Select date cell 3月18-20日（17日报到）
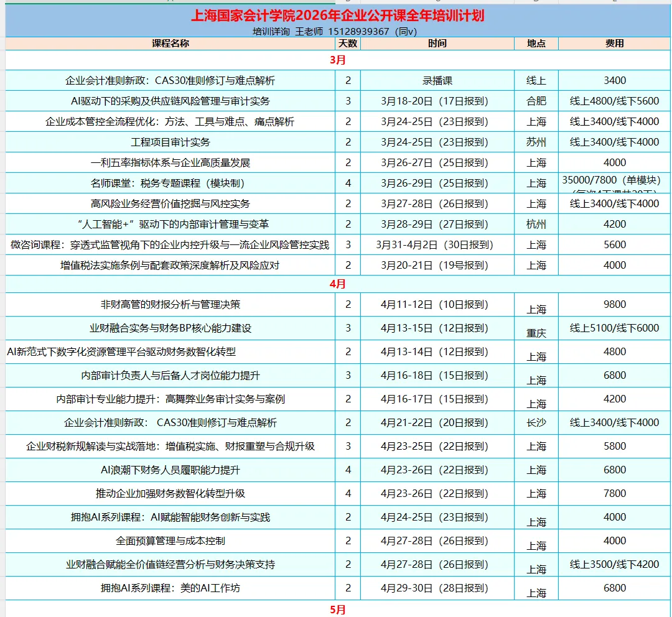Screen dimensions: 672x617 pos(437,101)
